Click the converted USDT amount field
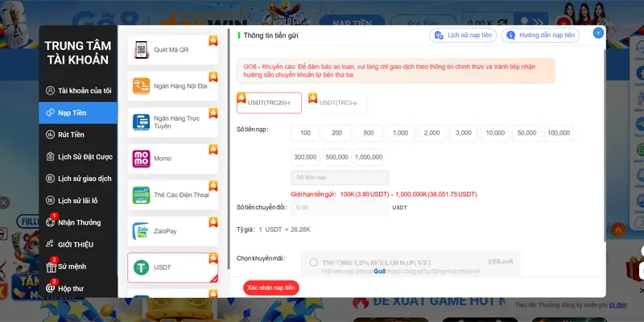This screenshot has width=644, height=322. tap(340, 208)
